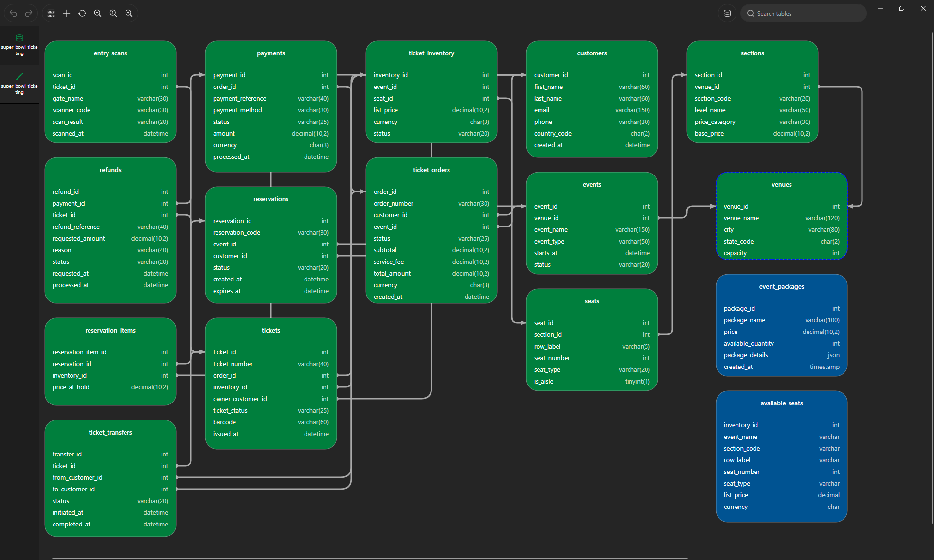Select the reservation_items table title

(110, 331)
